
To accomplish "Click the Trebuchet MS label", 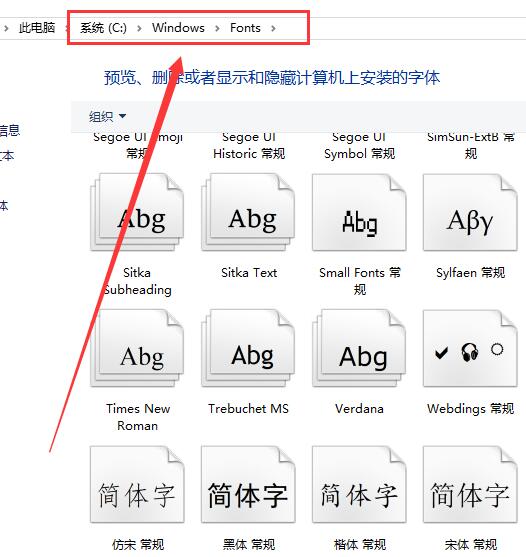I will (248, 409).
